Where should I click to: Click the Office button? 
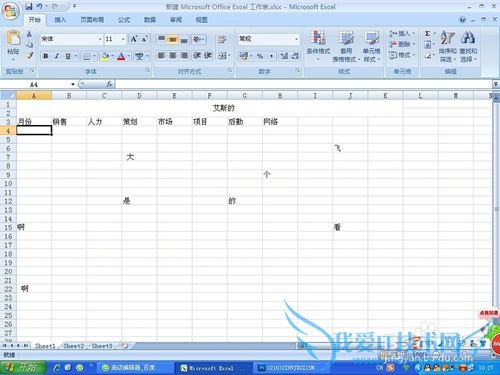coord(10,11)
